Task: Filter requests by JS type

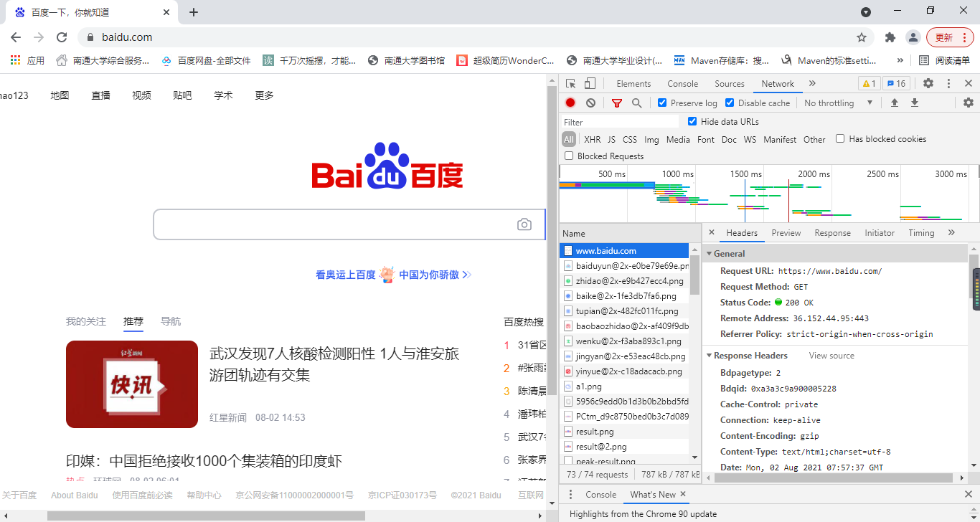Action: (611, 140)
